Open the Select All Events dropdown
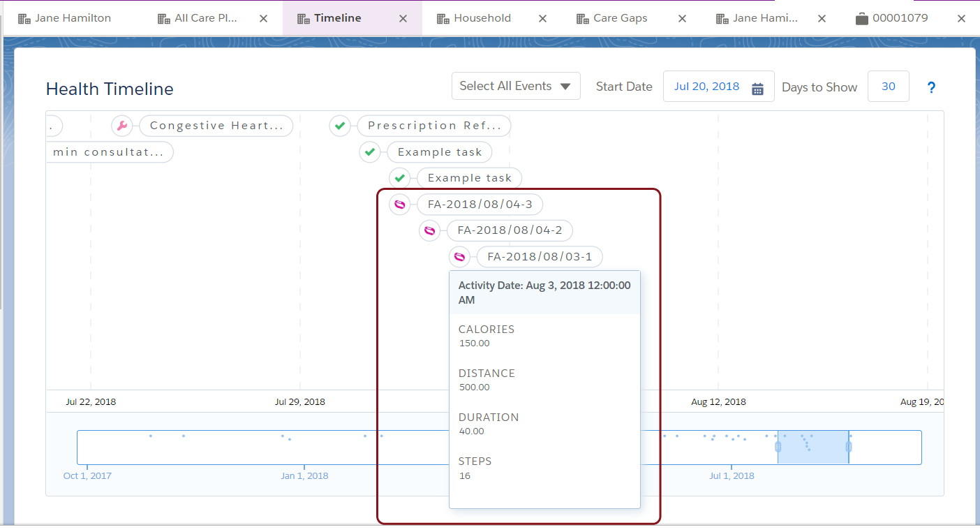This screenshot has width=980, height=532. coord(516,85)
